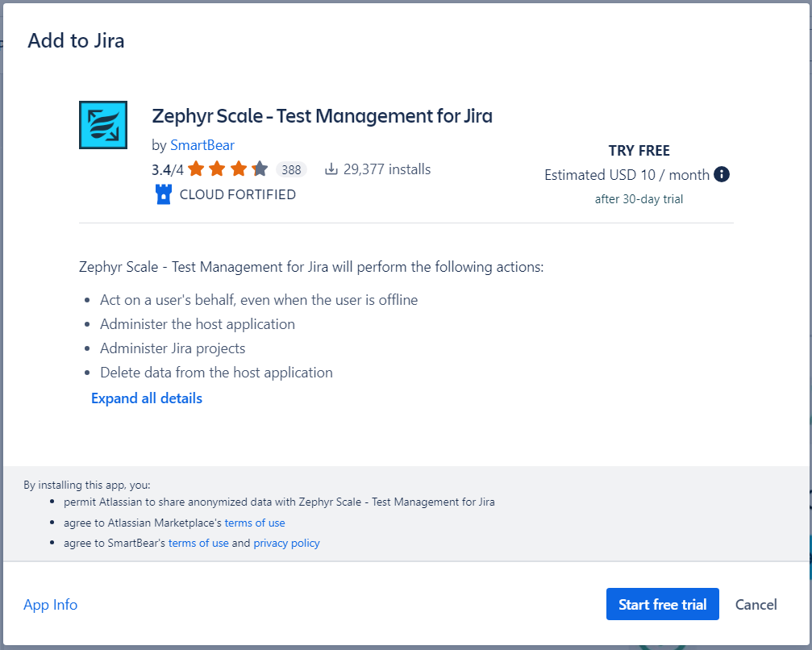Open SmartBear's terms of use link
This screenshot has height=650, width=812.
point(198,543)
